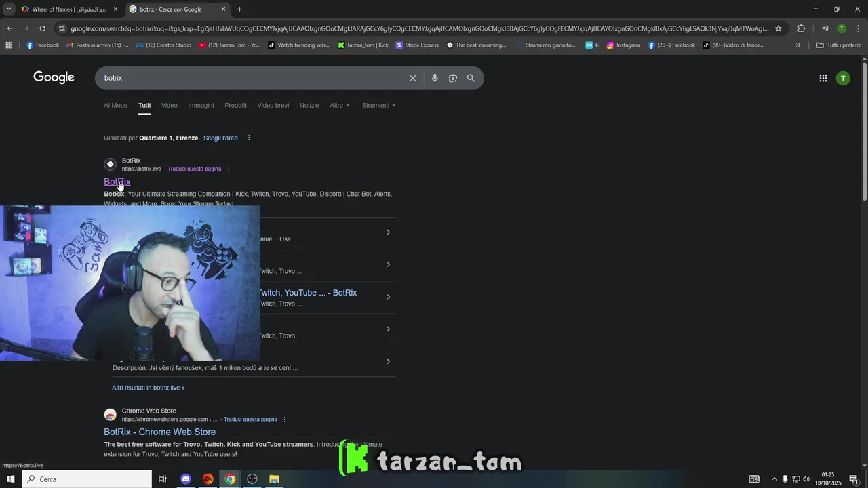Viewport: 868px width, 488px height.
Task: Switch to Immagini results tab
Action: (201, 105)
